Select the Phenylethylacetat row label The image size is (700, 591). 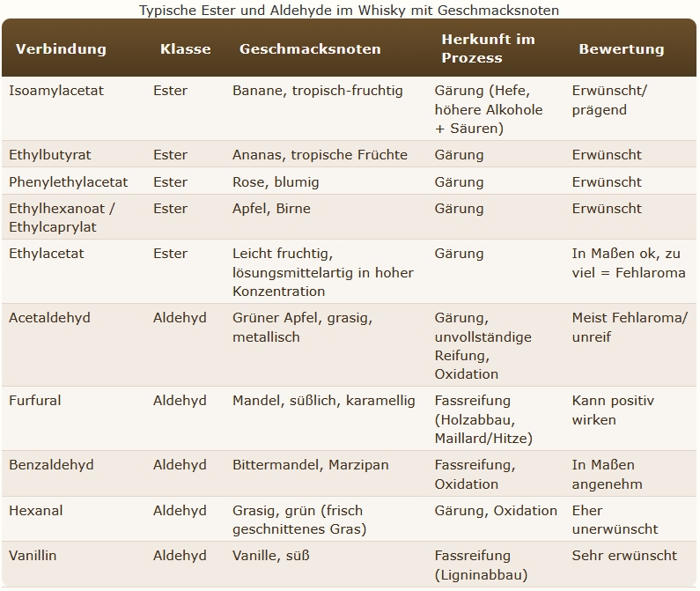(69, 182)
